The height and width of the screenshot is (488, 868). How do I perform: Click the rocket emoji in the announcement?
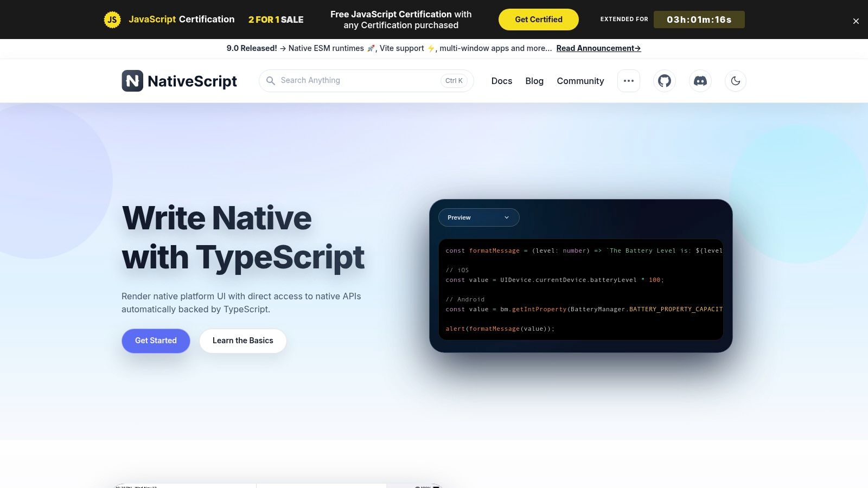coord(371,48)
